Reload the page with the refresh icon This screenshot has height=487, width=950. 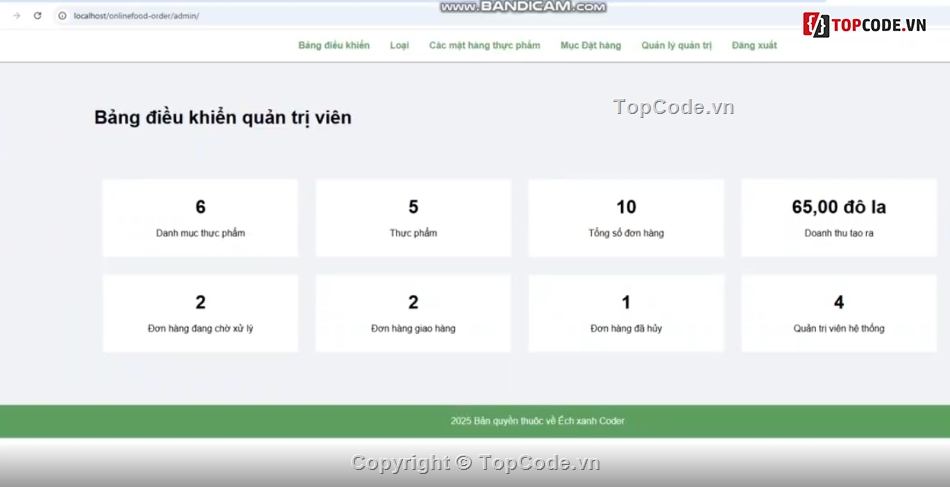[x=38, y=16]
